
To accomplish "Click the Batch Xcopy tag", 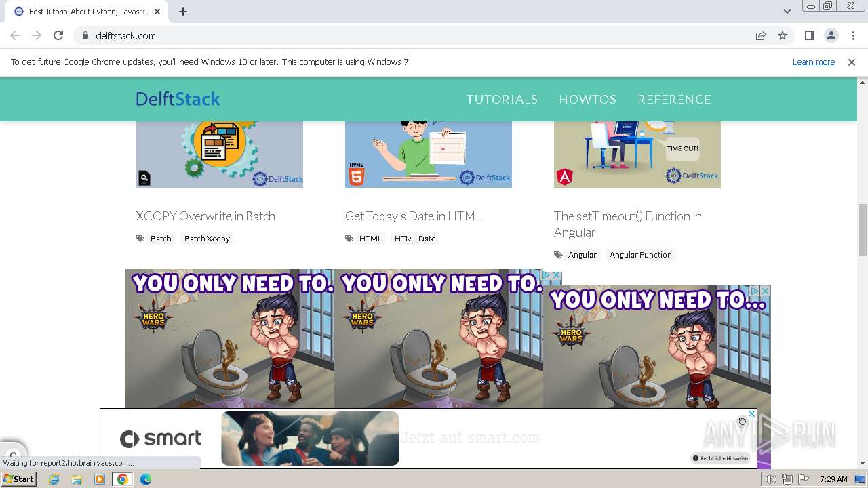I will [207, 239].
